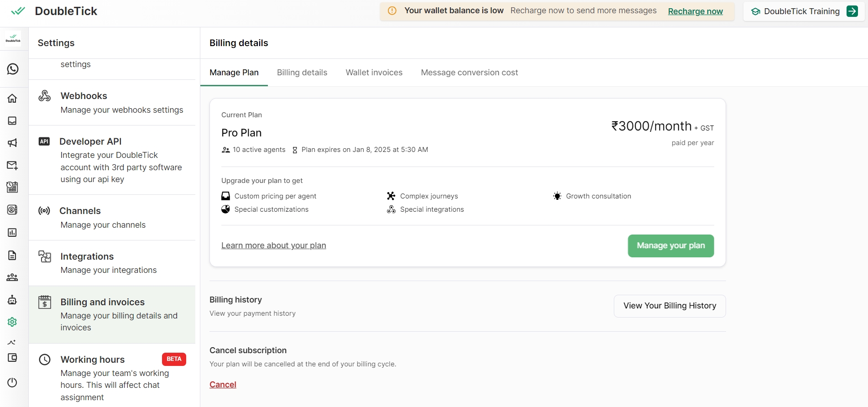Open the wallet icon in sidebar
Image resolution: width=868 pixels, height=407 pixels.
coord(12,358)
